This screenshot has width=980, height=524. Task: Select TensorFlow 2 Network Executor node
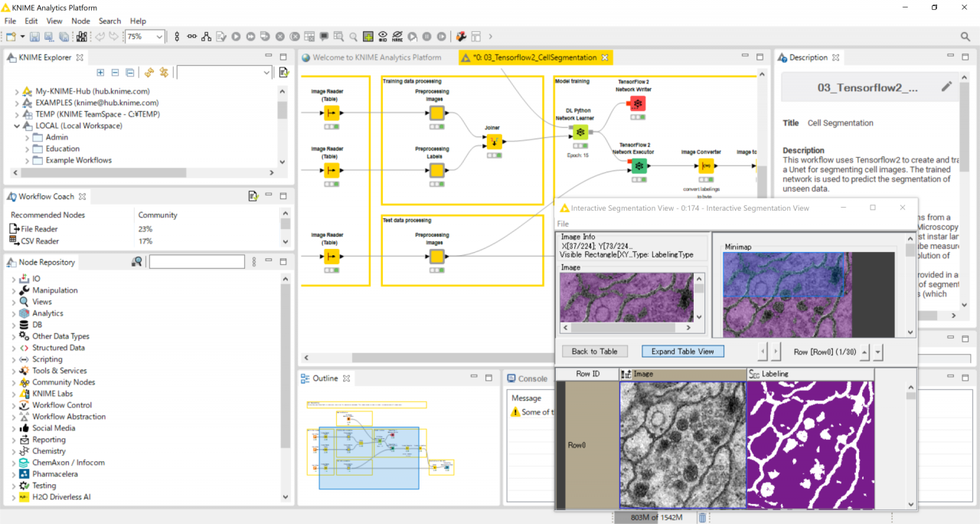coord(638,165)
